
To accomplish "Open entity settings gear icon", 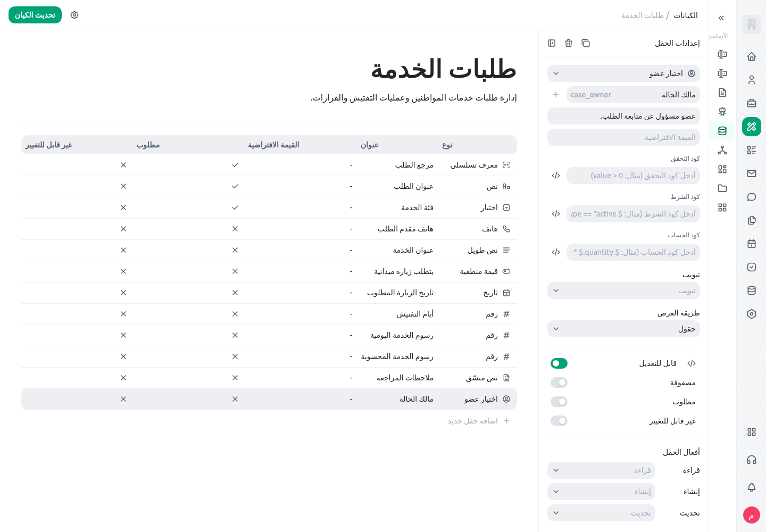I will tap(74, 15).
